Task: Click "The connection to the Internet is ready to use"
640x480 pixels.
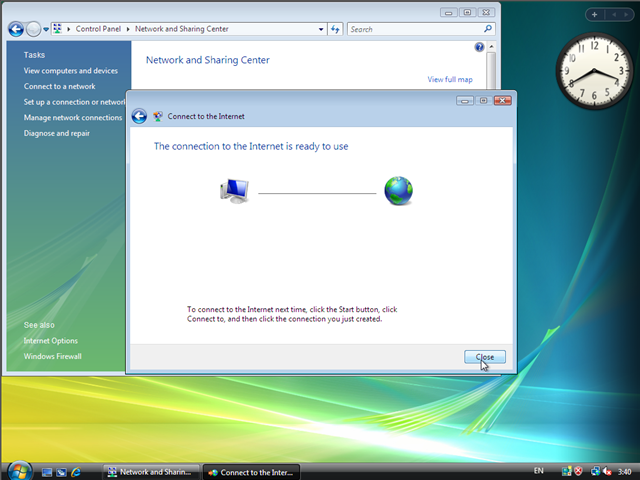Action: click(251, 146)
